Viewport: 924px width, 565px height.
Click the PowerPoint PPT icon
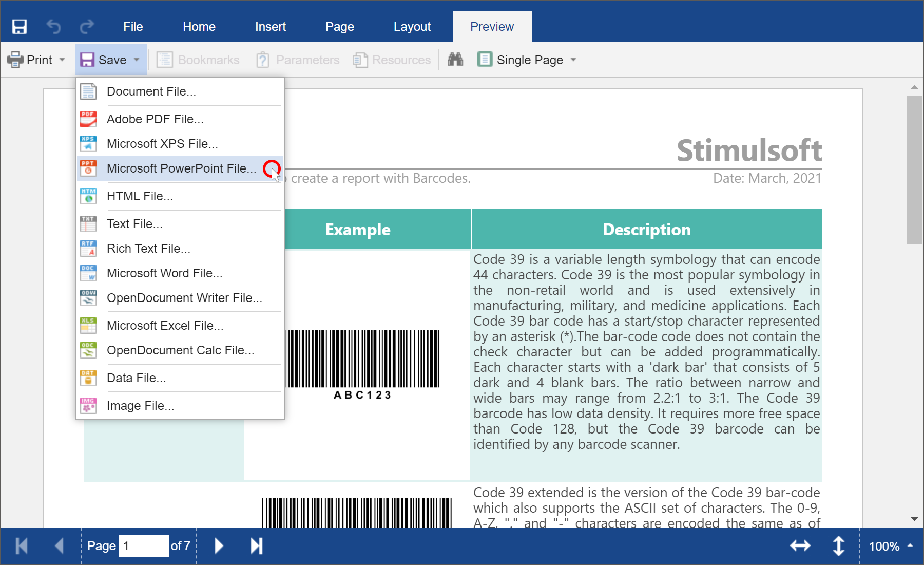pos(88,168)
